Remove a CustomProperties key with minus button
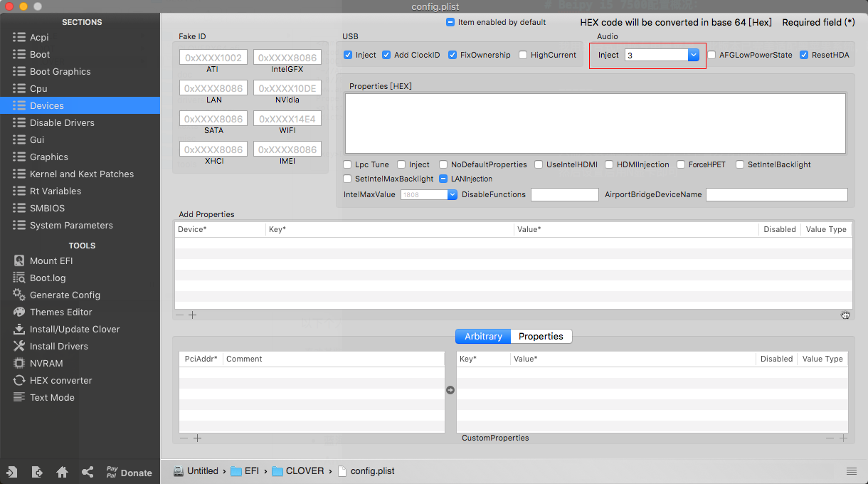This screenshot has width=868, height=484. (830, 438)
